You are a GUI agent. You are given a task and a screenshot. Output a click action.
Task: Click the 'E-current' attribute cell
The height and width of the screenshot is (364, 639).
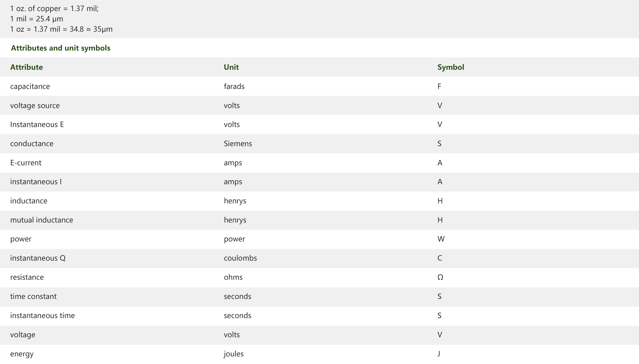(x=26, y=163)
